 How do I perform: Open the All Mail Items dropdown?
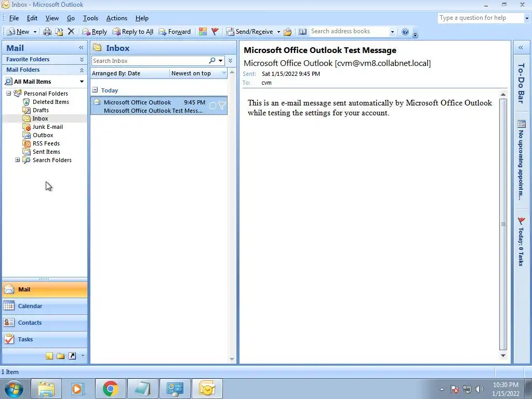click(82, 82)
